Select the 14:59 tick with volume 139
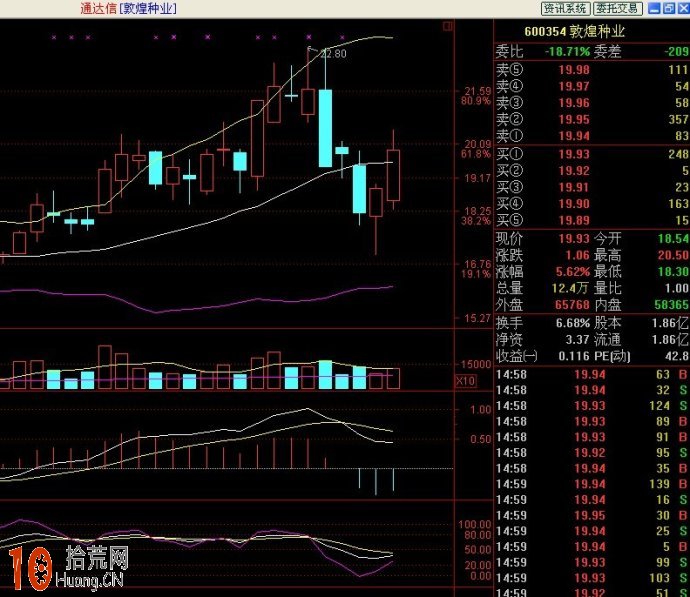 click(x=592, y=484)
